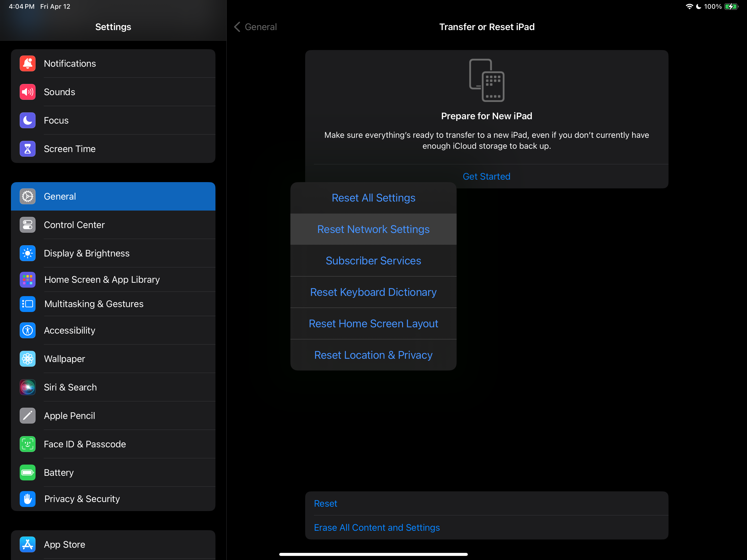747x560 pixels.
Task: Open Apple Pencil settings label
Action: 69,415
